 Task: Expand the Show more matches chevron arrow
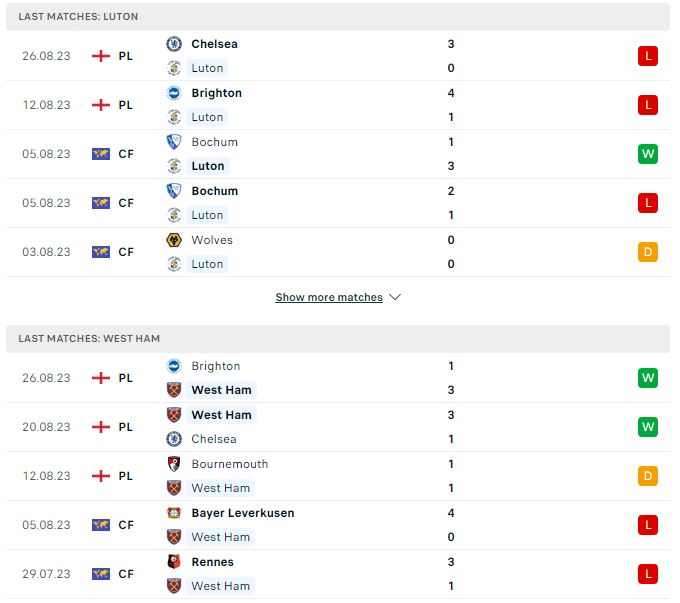tap(395, 297)
